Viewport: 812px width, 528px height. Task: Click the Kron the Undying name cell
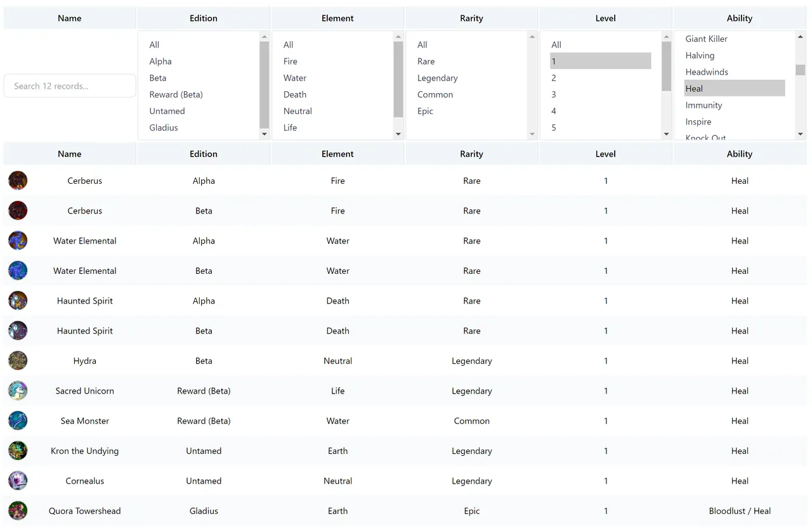85,451
